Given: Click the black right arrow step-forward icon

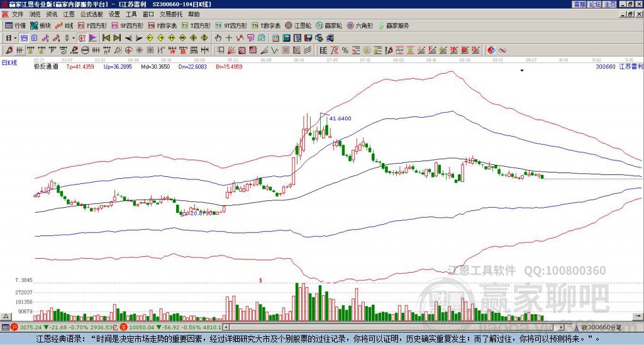Looking at the screenshot, I should coord(139,38).
